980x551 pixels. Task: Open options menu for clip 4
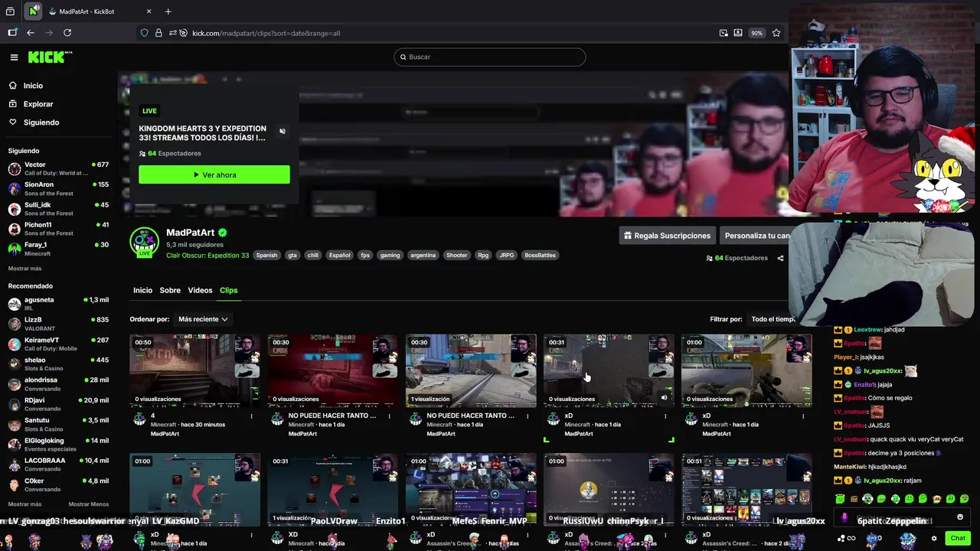click(x=251, y=416)
